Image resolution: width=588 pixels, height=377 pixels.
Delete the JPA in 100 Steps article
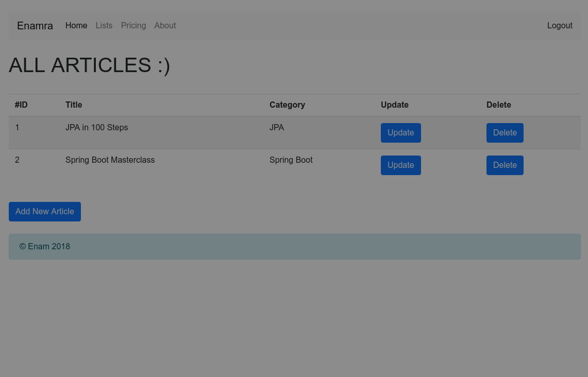point(505,133)
